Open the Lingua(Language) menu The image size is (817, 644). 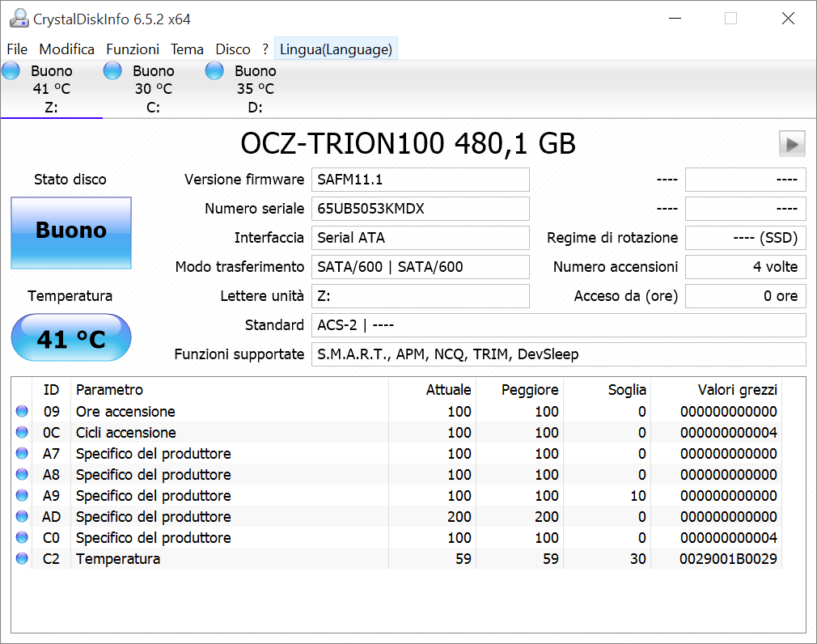(x=336, y=49)
